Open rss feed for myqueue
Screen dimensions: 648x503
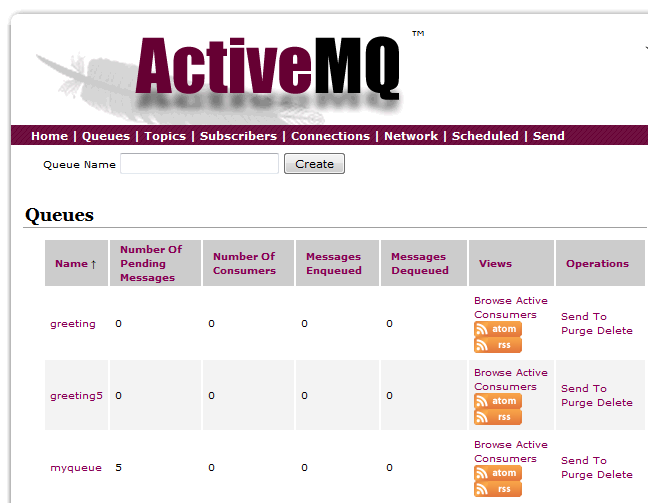click(498, 489)
